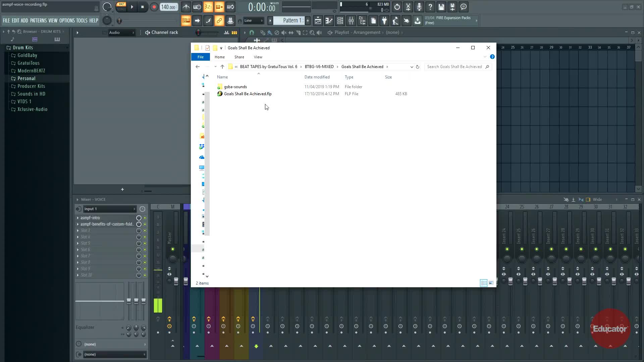Screen dimensions: 644x362
Task: Toggle asmpf-intro effect slot on/off
Action: [x=145, y=218]
